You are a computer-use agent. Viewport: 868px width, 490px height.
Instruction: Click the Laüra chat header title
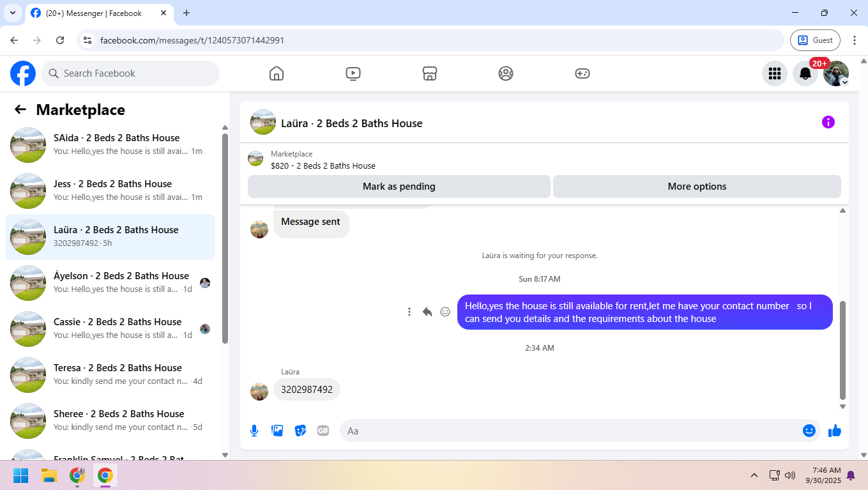351,123
